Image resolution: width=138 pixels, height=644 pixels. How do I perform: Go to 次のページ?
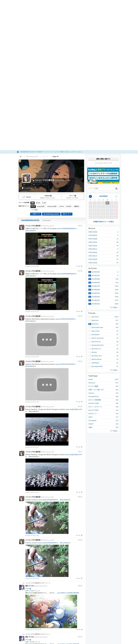click(67, 214)
